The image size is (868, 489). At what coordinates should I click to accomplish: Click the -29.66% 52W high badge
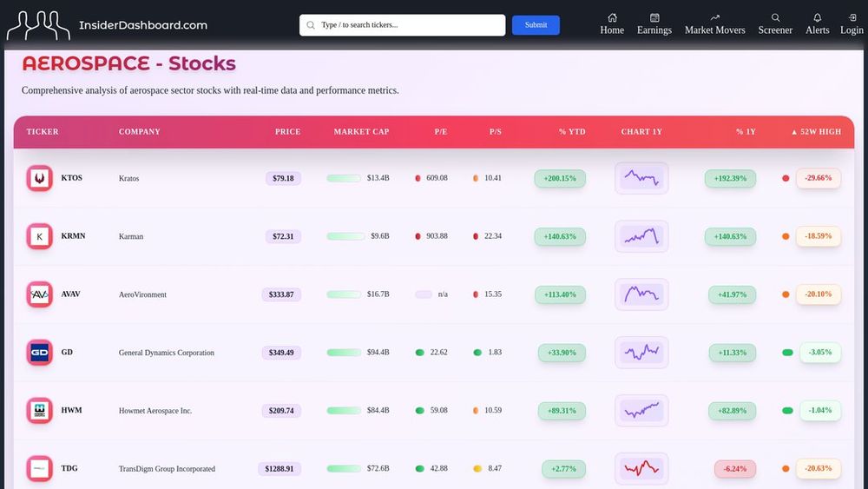pos(819,178)
